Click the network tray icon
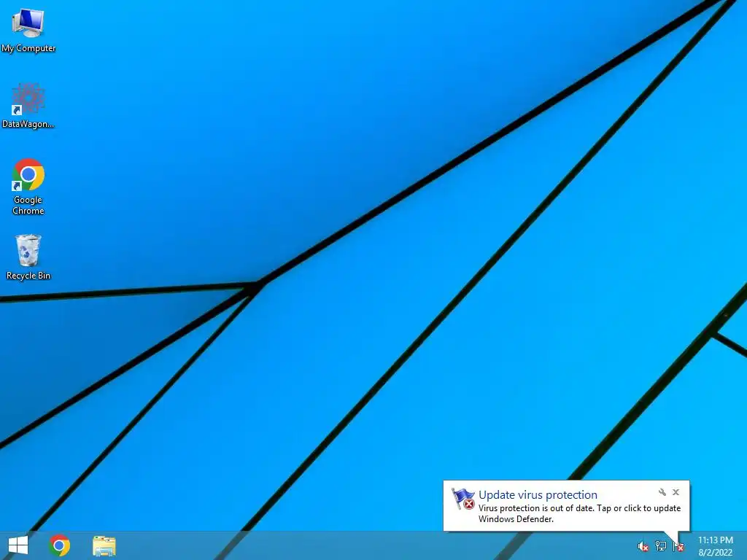This screenshot has height=560, width=747. pos(660,546)
